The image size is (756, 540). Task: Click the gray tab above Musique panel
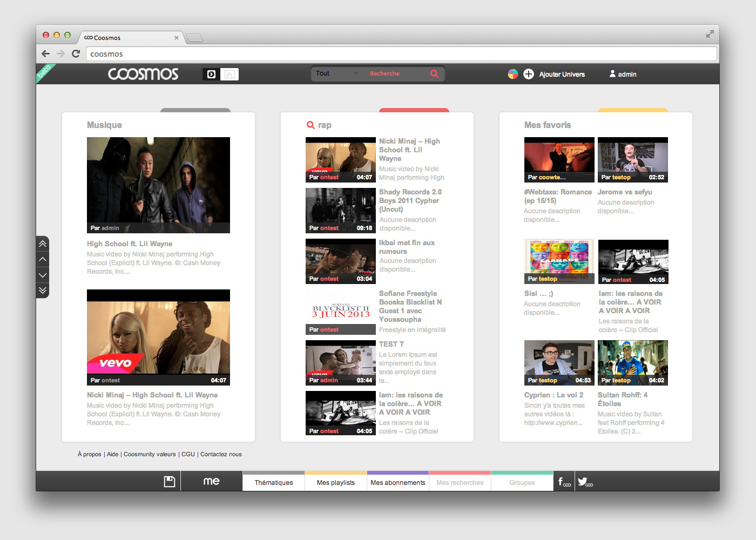195,110
